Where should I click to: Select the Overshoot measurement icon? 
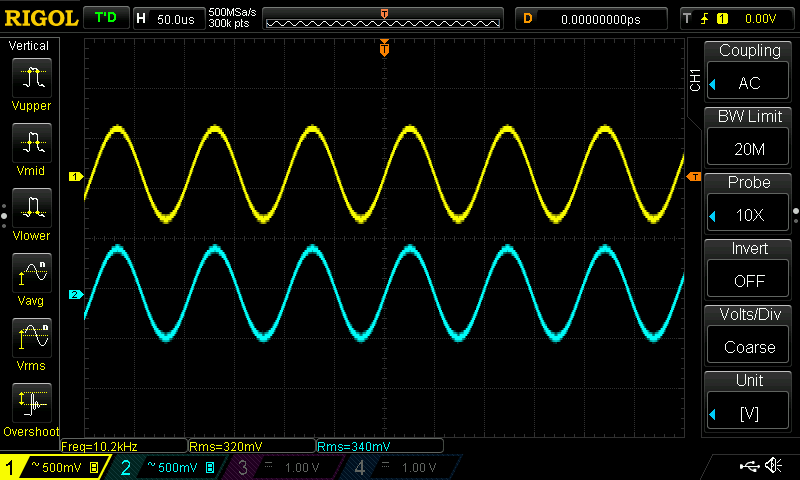[30, 404]
